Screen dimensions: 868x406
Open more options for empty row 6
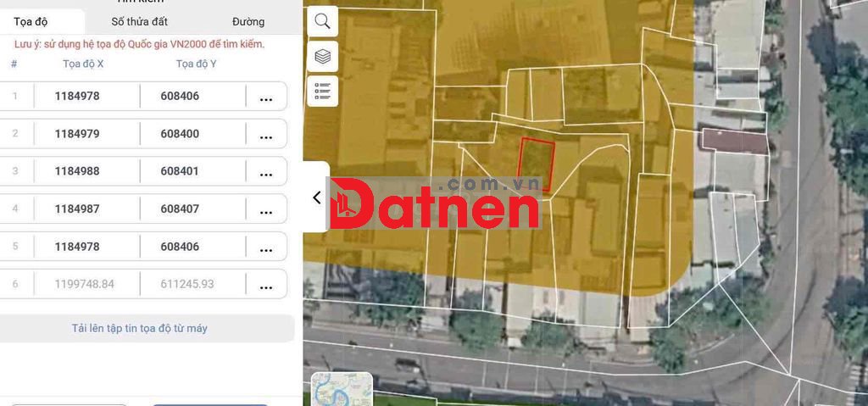click(x=265, y=285)
